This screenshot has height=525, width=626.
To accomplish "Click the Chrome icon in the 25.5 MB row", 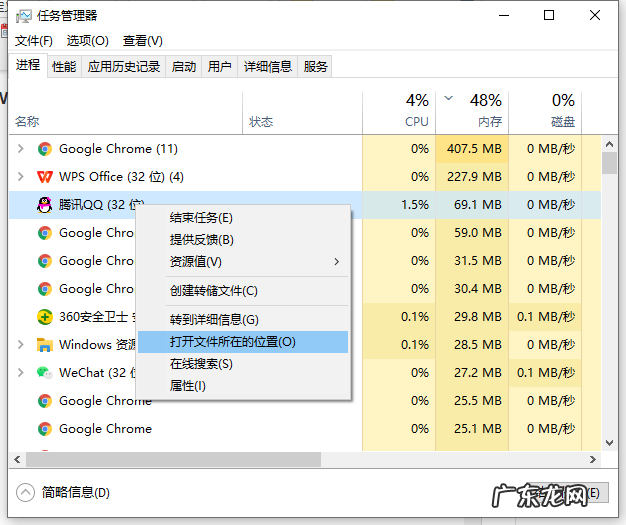I will 45,401.
